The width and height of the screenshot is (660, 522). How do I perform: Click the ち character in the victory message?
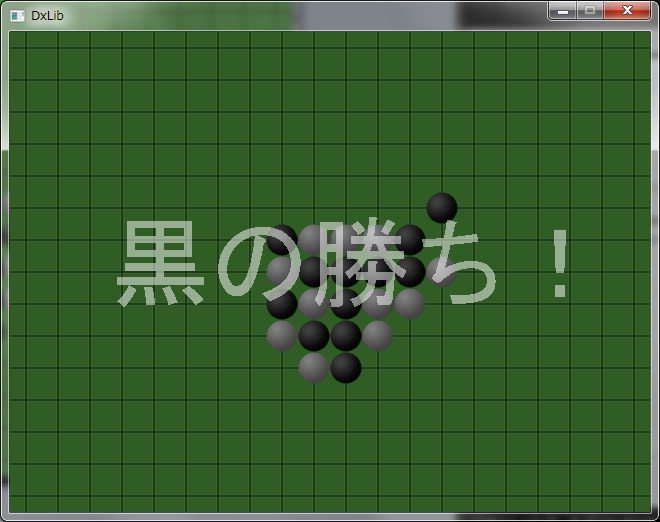[x=458, y=266]
